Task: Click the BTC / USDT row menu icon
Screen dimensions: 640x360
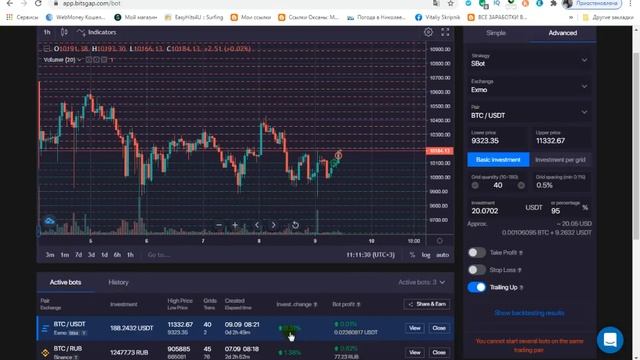Action: click(x=45, y=328)
